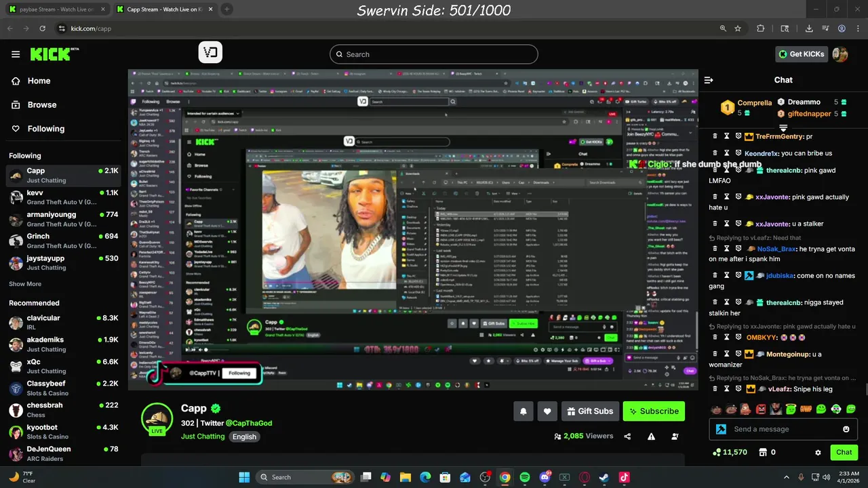Viewport: 868px width, 488px height.
Task: Focus the Send a message box
Action: click(783, 429)
